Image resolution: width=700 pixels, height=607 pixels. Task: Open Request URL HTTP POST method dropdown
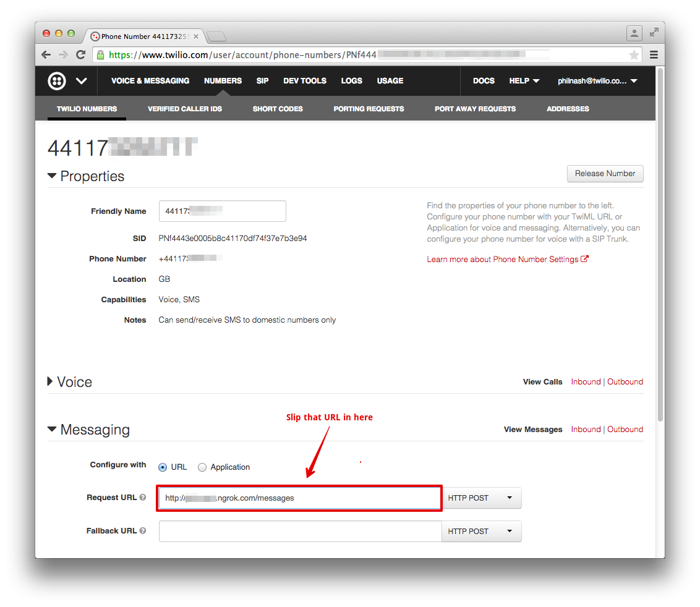coord(481,498)
